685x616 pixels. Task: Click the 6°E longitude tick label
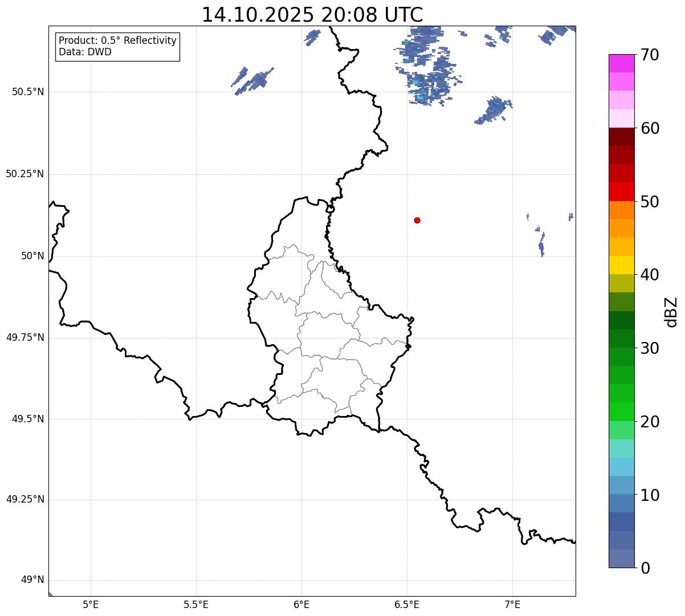(x=301, y=604)
